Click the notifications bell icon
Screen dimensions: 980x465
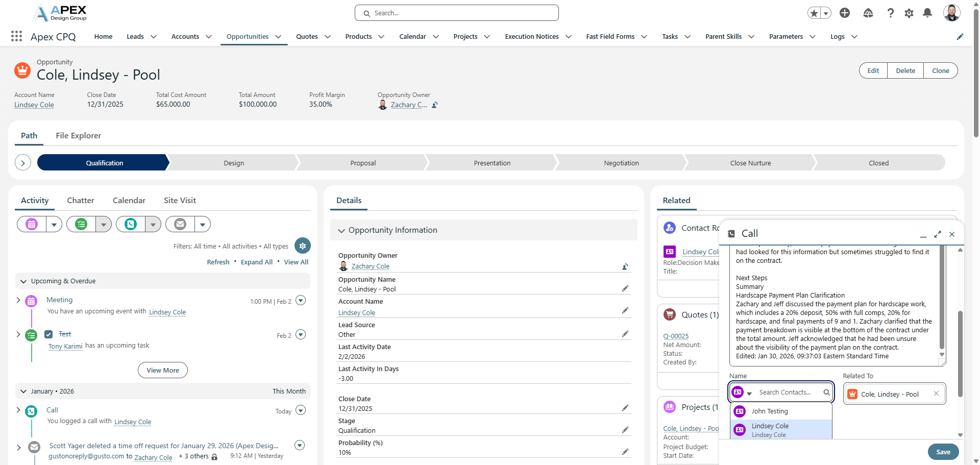[927, 13]
